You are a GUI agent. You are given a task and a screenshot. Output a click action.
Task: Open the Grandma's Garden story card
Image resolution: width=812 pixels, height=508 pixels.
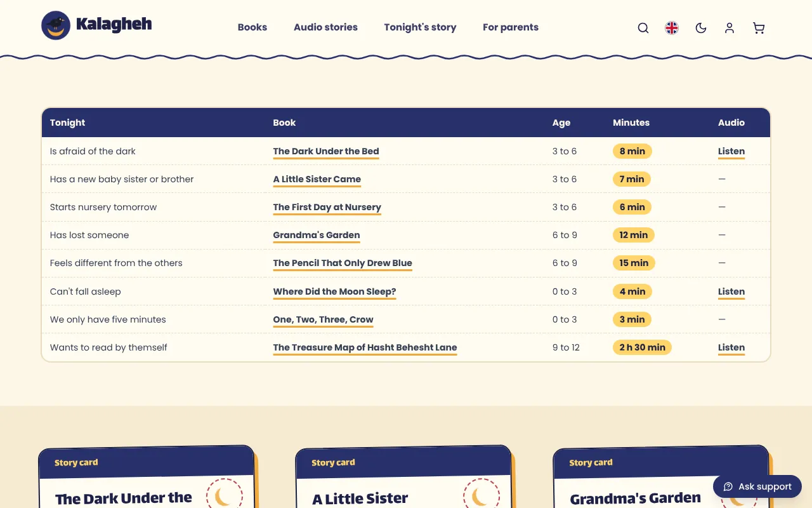tap(660, 478)
